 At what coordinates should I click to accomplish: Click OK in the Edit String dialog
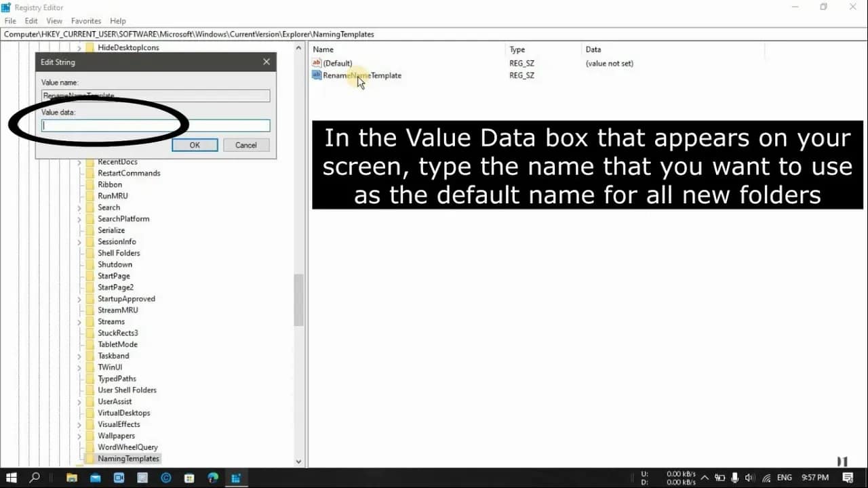coord(195,144)
